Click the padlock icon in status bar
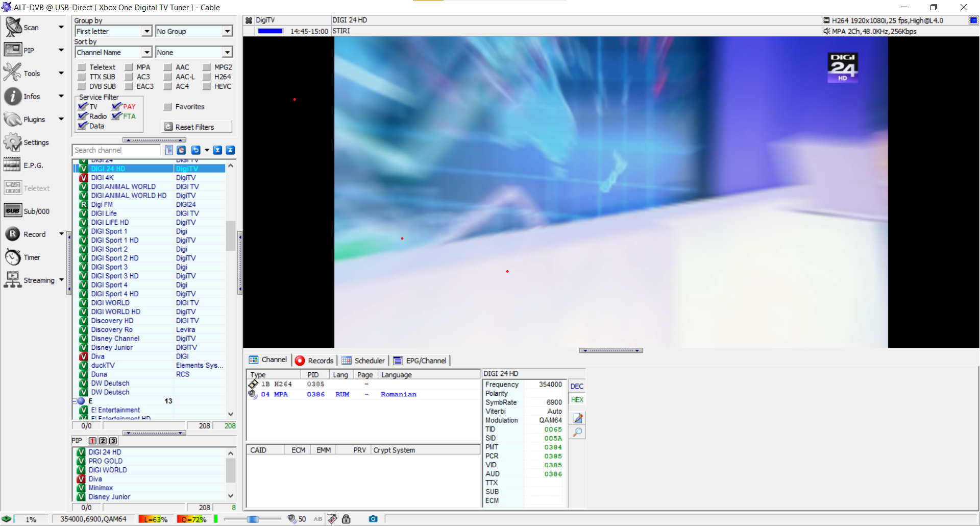The width and height of the screenshot is (980, 526). click(346, 519)
